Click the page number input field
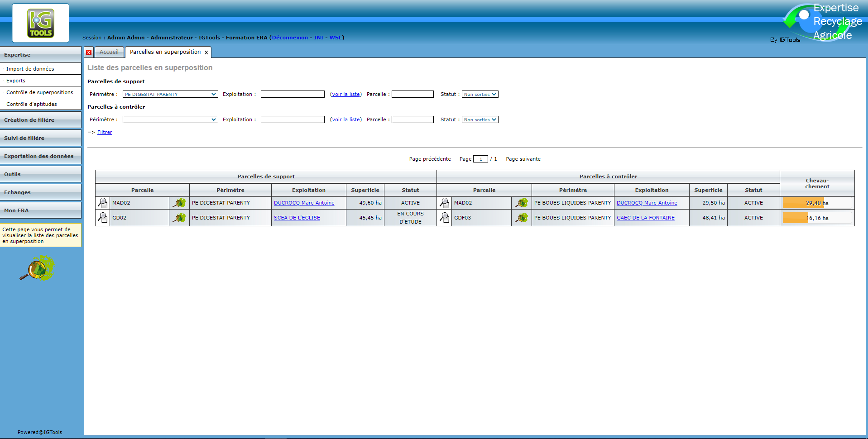Viewport: 868px width, 439px height. [x=480, y=159]
